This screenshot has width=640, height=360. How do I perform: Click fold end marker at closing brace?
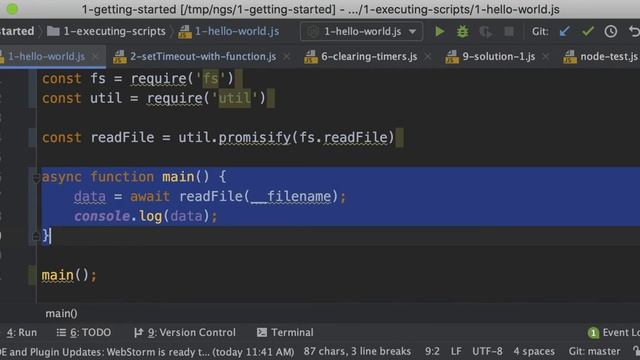[x=36, y=236]
